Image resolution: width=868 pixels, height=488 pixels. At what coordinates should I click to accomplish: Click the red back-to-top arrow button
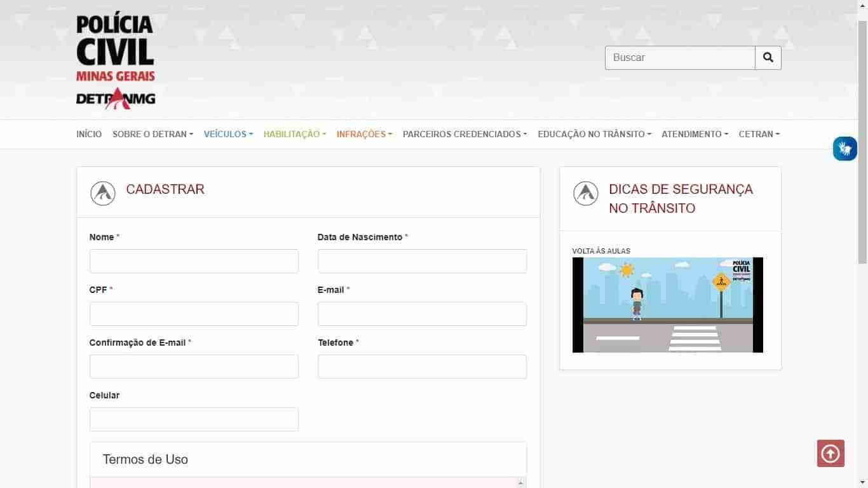tap(831, 454)
